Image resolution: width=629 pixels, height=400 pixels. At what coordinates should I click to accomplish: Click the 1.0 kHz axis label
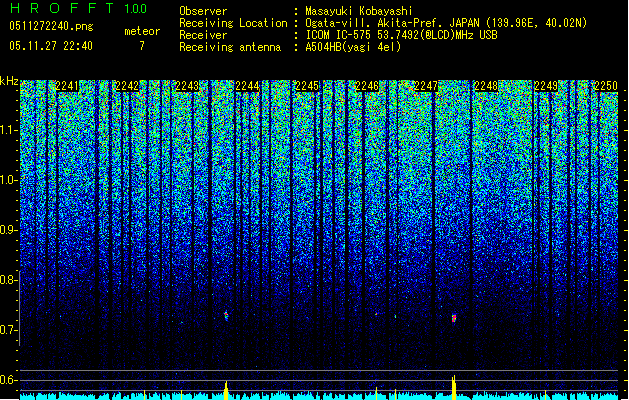point(8,180)
